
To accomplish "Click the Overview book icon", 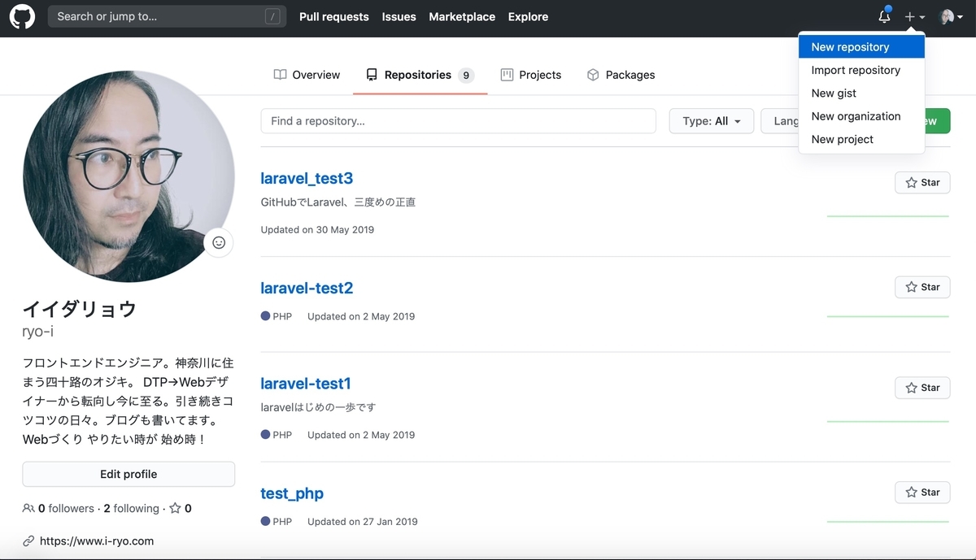I will (x=280, y=75).
